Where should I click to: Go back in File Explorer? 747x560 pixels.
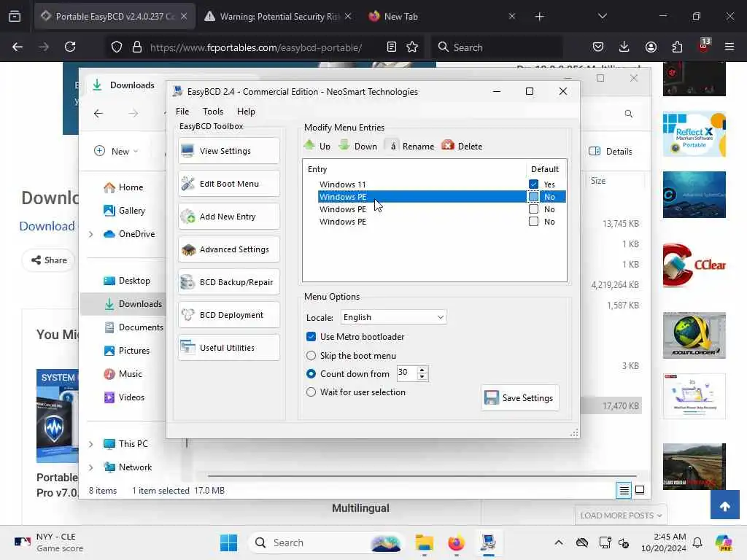tap(98, 113)
